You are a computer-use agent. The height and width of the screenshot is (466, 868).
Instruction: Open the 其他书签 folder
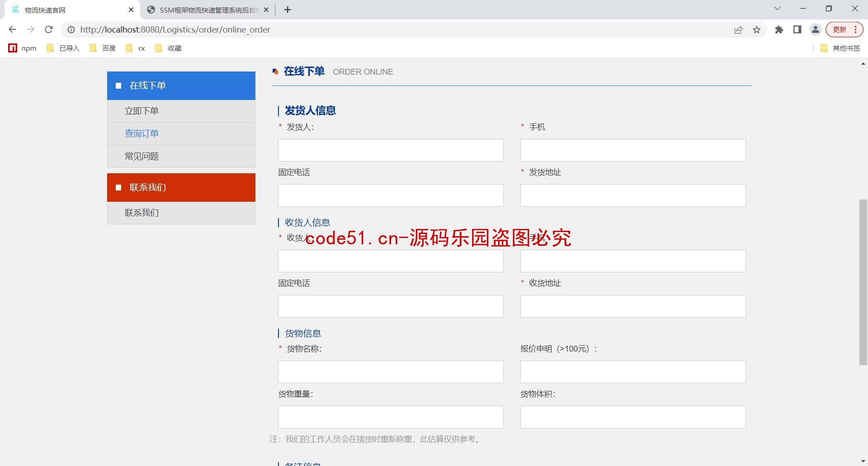(x=840, y=48)
